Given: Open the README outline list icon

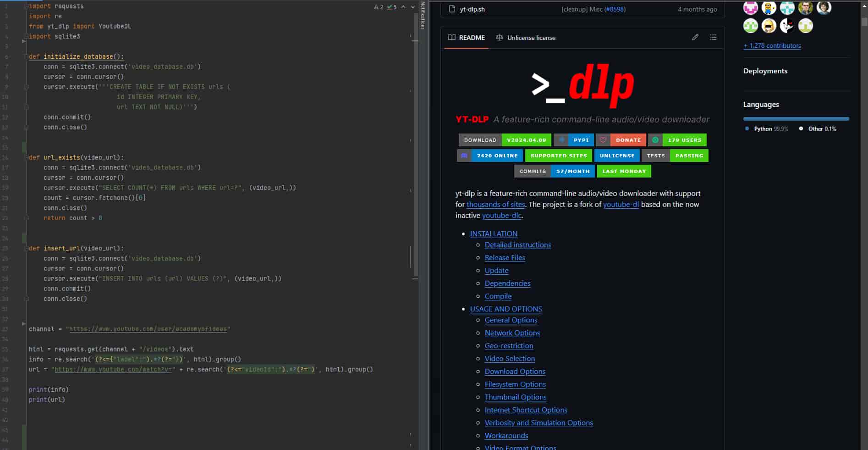Looking at the screenshot, I should click(x=713, y=37).
